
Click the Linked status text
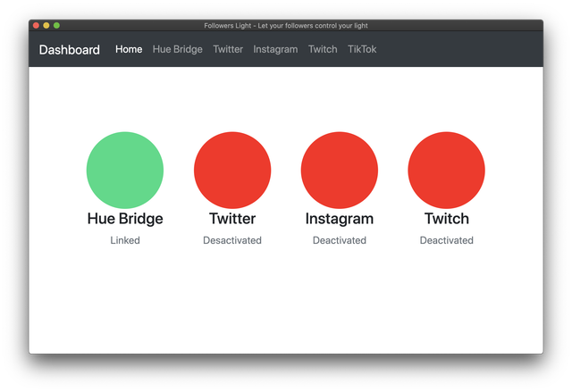(x=125, y=240)
